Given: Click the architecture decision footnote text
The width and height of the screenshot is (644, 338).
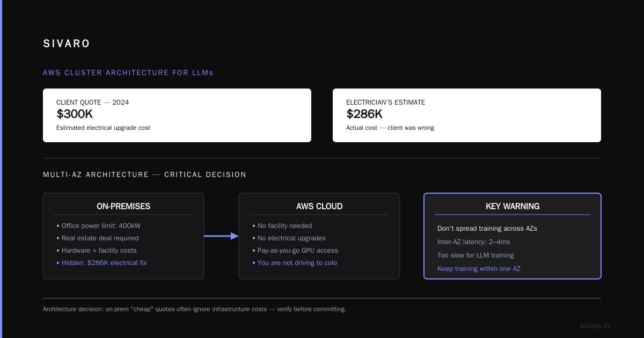Looking at the screenshot, I should pyautogui.click(x=195, y=309).
